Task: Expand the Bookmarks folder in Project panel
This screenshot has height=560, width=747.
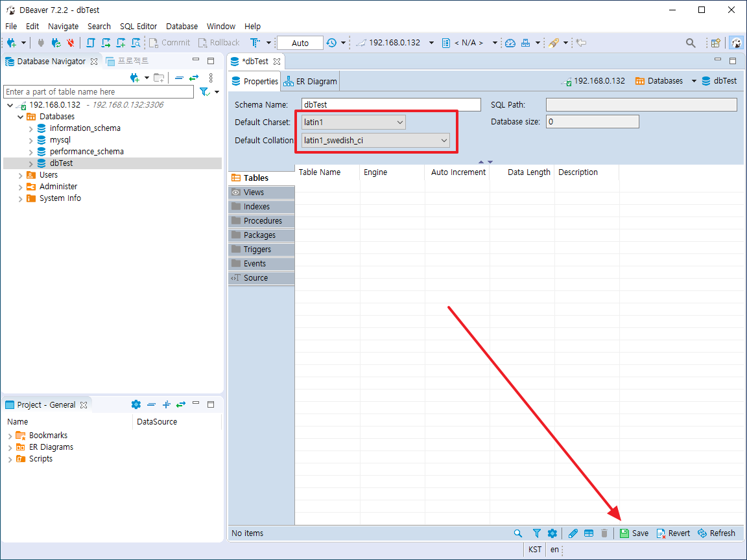Action: 10,436
